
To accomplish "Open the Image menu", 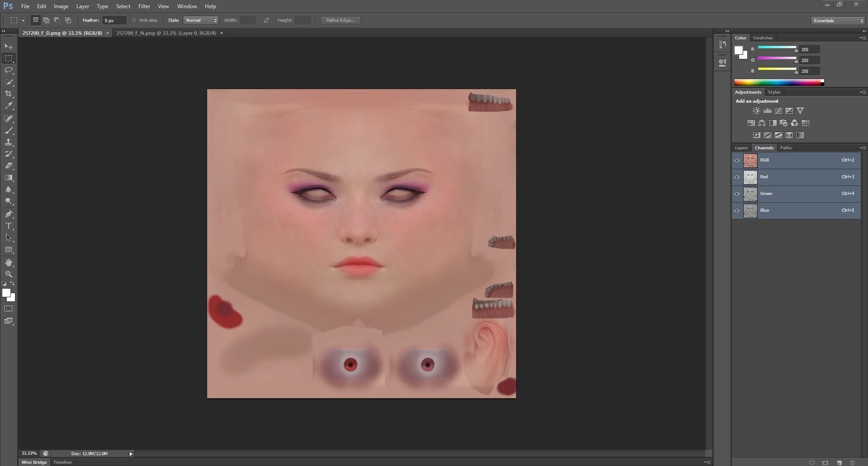I will click(x=61, y=6).
